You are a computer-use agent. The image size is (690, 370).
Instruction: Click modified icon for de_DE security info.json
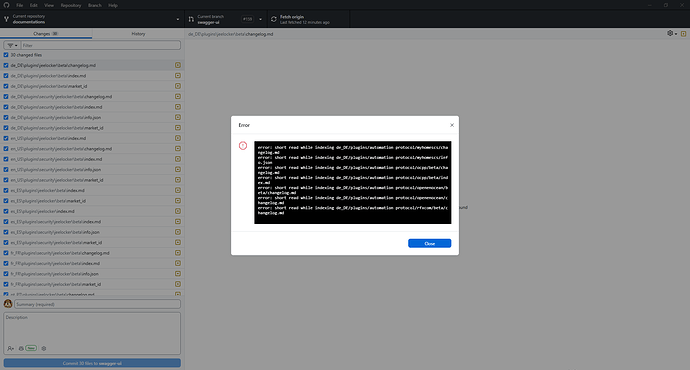[x=178, y=117]
